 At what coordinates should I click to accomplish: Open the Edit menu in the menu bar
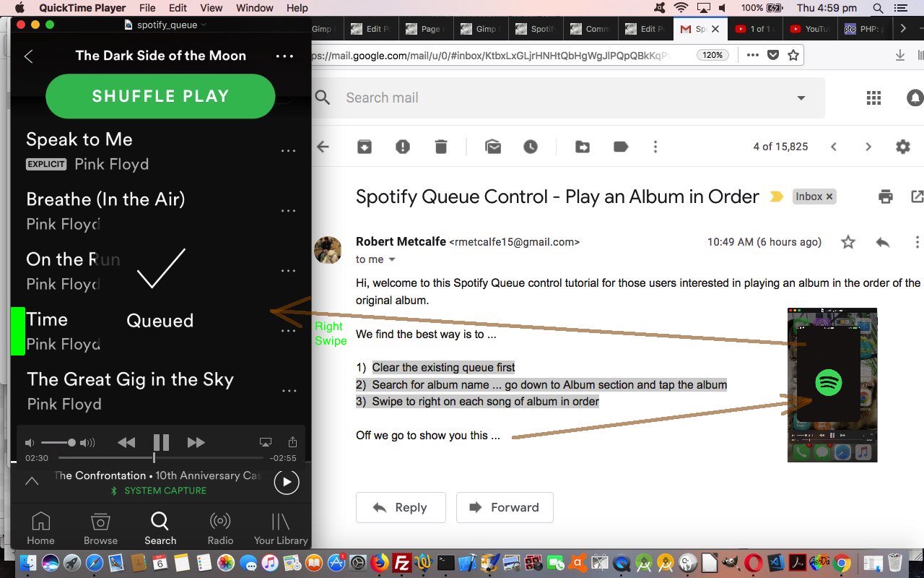click(x=178, y=8)
